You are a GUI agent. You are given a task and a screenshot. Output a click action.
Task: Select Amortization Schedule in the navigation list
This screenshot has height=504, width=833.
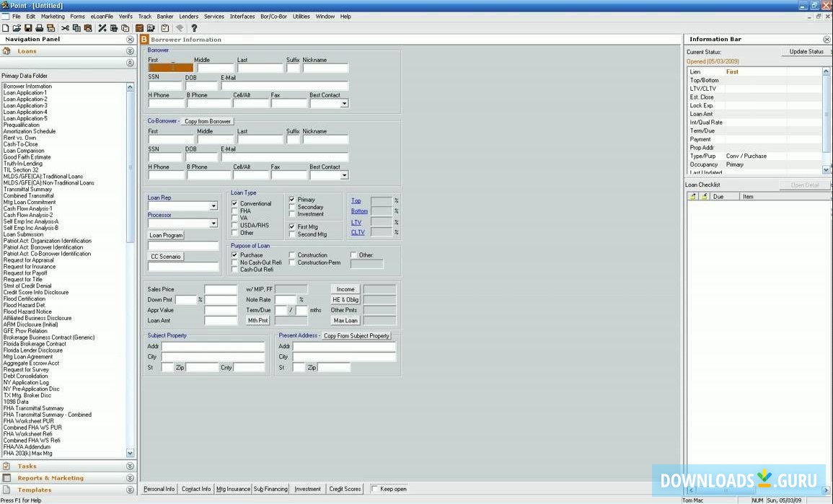(x=30, y=131)
